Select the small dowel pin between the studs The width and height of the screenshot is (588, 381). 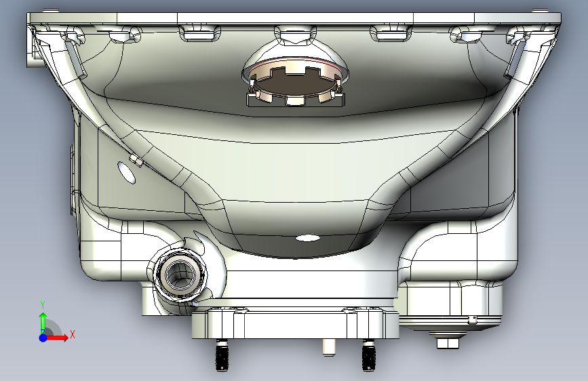point(329,347)
